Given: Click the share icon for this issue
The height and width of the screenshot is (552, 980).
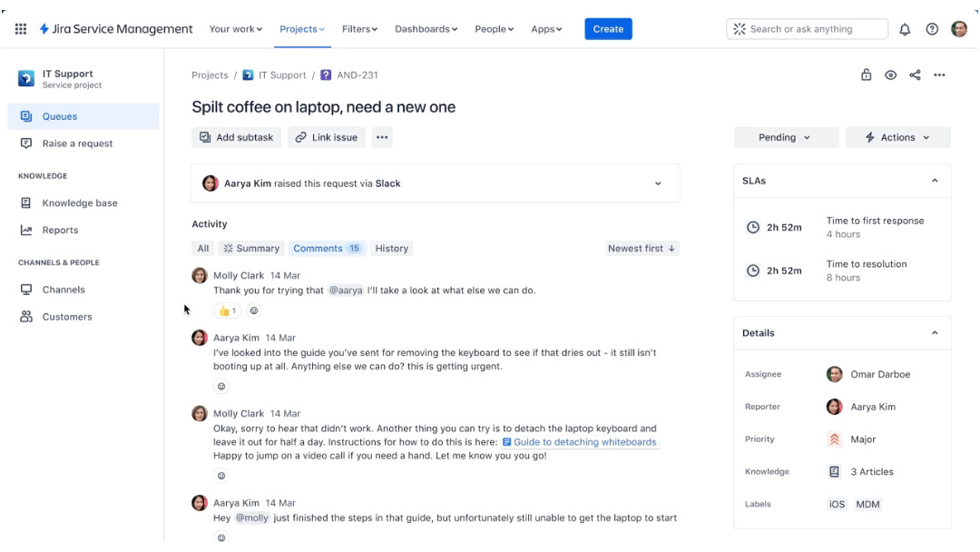Looking at the screenshot, I should click(x=915, y=75).
